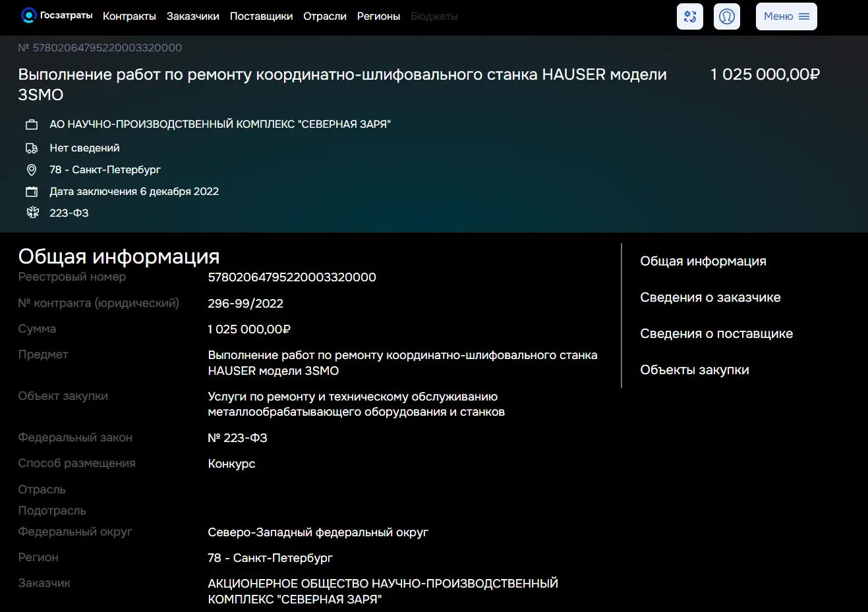Click the № контракта (юридический) label
Image resolution: width=868 pixels, height=612 pixels.
click(98, 304)
